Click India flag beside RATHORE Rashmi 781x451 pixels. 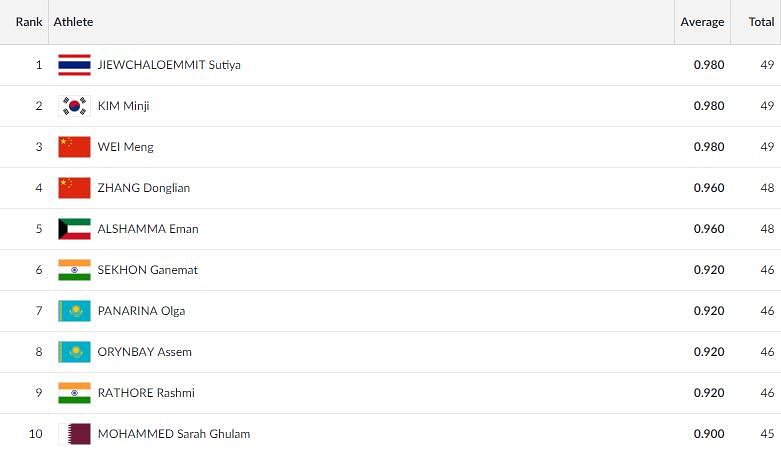[x=74, y=393]
